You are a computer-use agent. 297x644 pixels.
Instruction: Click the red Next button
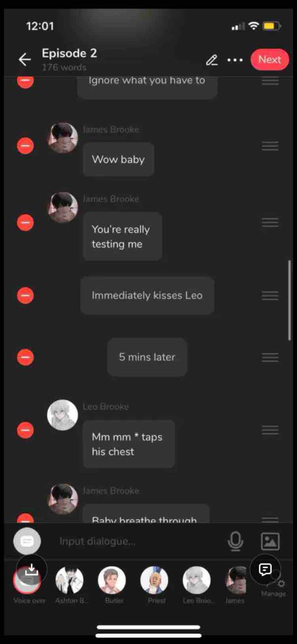point(270,59)
